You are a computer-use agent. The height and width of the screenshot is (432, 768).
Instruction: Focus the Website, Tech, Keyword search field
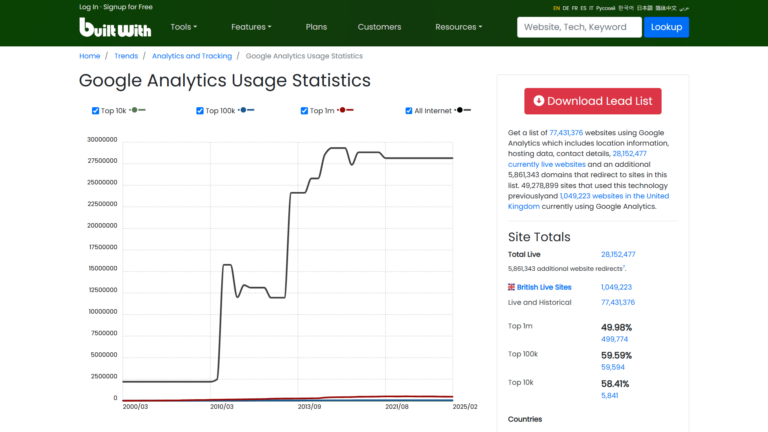pos(579,27)
